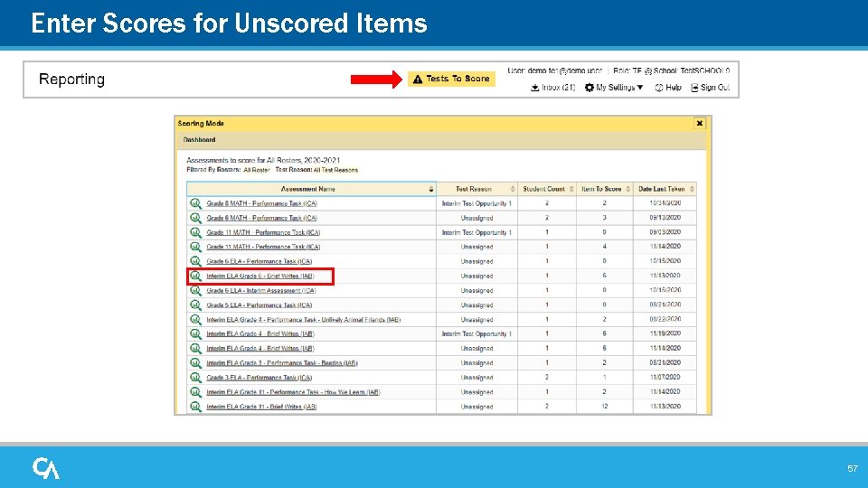Click magnifier icon for Grade 3 ELA Performance Task (ICA)
This screenshot has height=488, width=868.
(196, 378)
